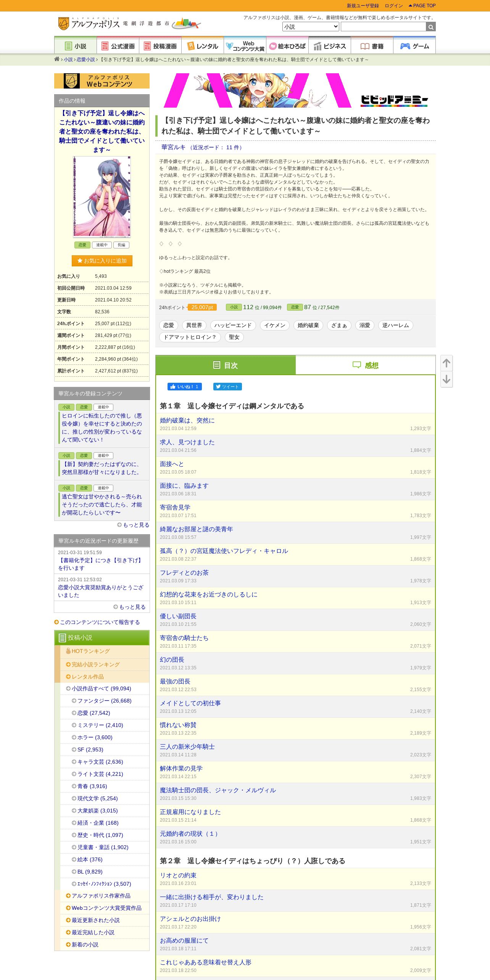This screenshot has width=490, height=980.
Task: Open author 華宮ルキ profile link
Action: coord(173,147)
